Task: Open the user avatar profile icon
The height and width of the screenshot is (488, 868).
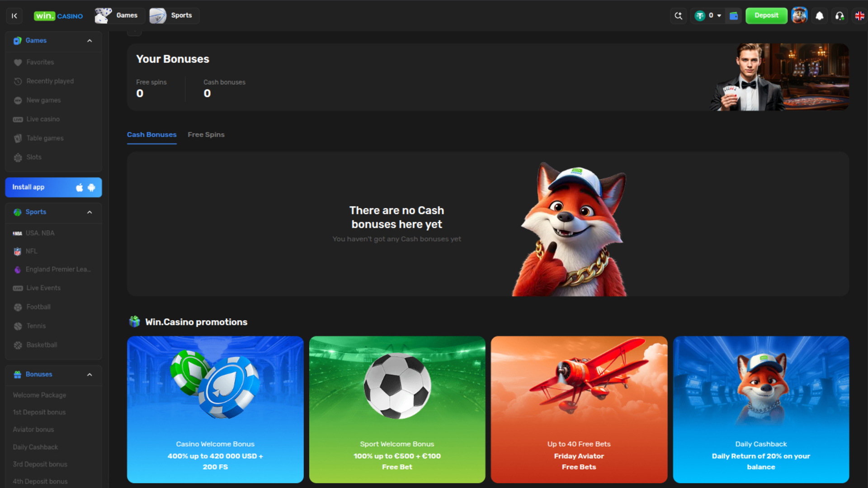Action: (x=799, y=15)
